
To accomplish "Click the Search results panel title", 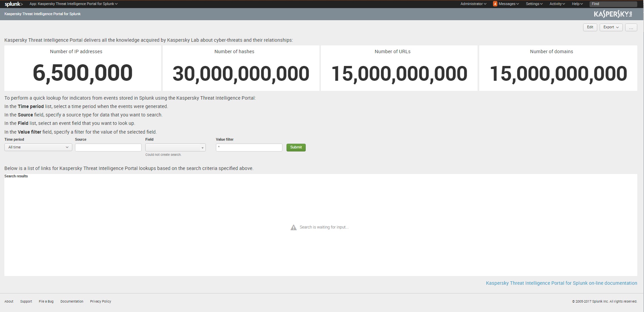I will pos(16,176).
